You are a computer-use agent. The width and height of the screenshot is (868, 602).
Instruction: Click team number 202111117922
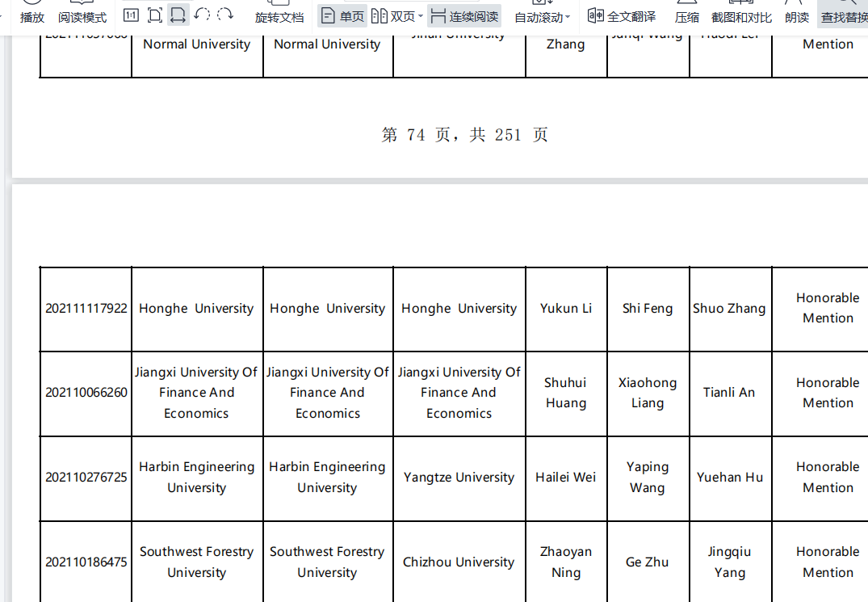tap(86, 309)
